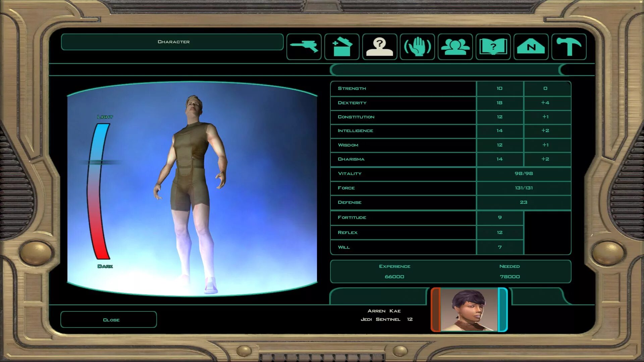Select the Dexterity attribute row
The image size is (644, 362).
tap(402, 103)
